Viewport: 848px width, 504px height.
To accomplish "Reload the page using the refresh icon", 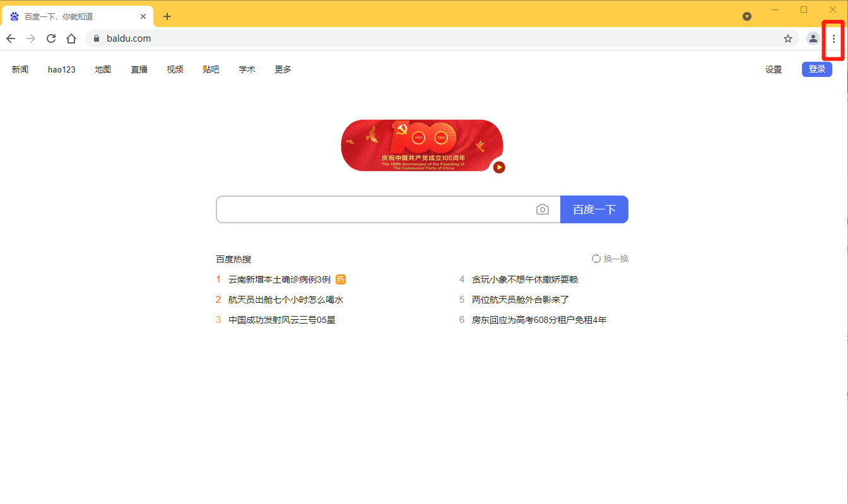I will [51, 38].
